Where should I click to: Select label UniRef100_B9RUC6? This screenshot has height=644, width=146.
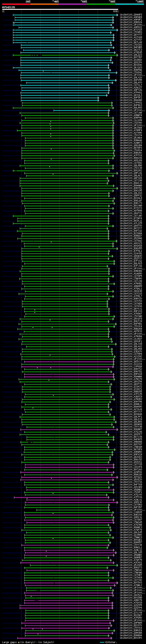point(131,631)
